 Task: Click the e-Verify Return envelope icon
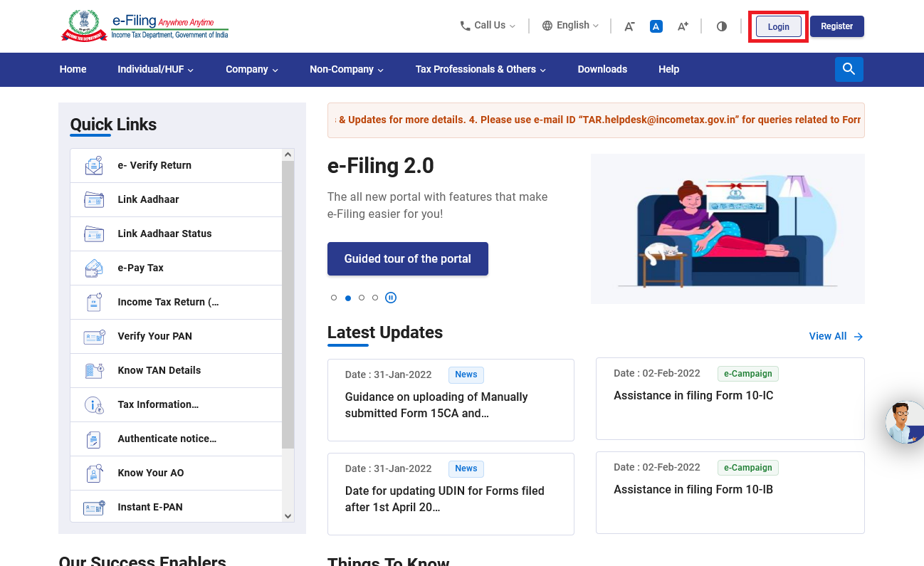pos(94,165)
